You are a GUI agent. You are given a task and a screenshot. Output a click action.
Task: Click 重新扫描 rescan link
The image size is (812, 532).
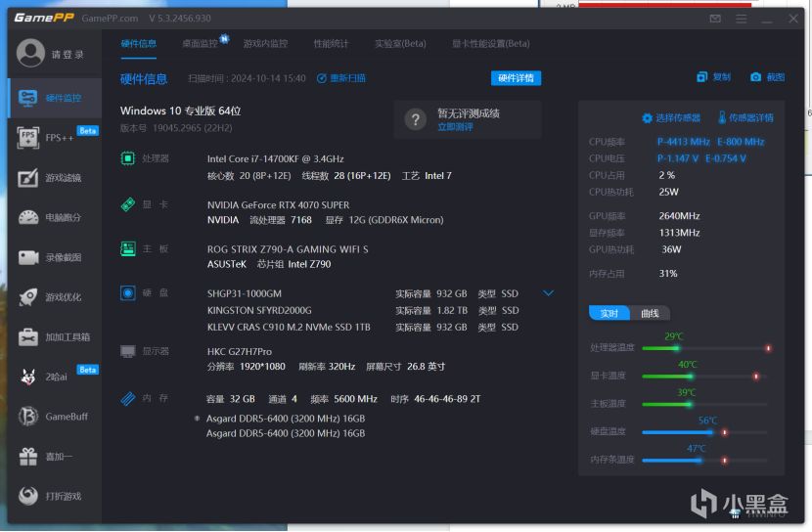click(341, 78)
